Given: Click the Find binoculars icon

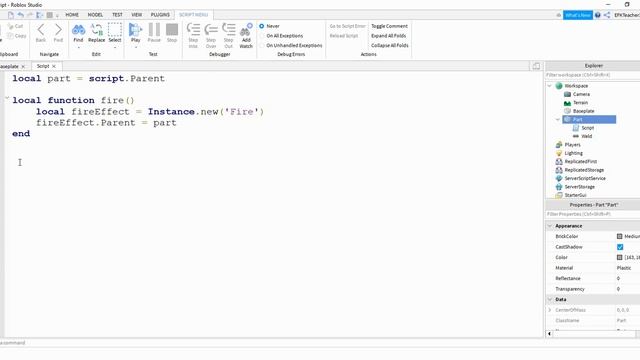Looking at the screenshot, I should click(78, 30).
